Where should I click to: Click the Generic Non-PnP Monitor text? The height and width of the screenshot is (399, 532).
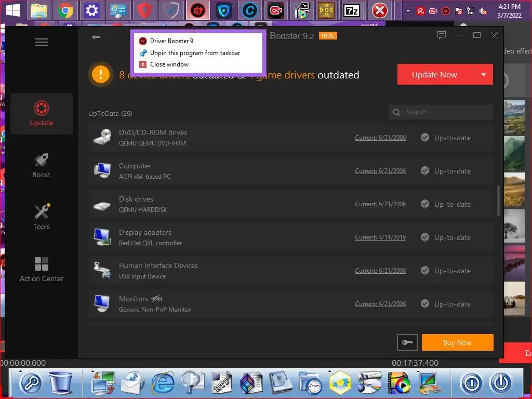tap(155, 310)
